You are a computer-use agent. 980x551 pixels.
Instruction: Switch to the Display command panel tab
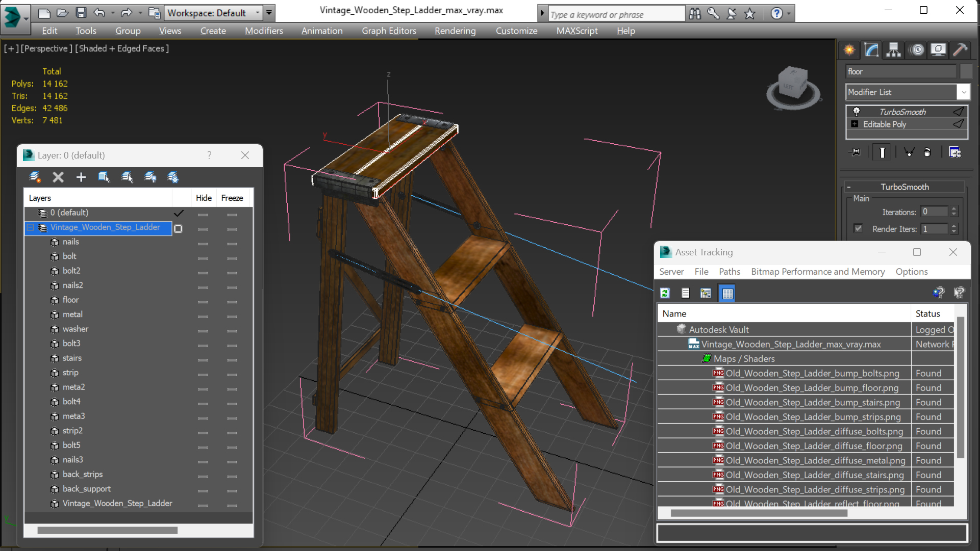(938, 50)
